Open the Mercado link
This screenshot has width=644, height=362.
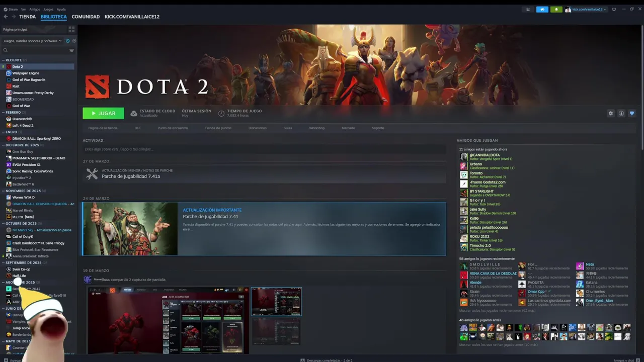348,128
